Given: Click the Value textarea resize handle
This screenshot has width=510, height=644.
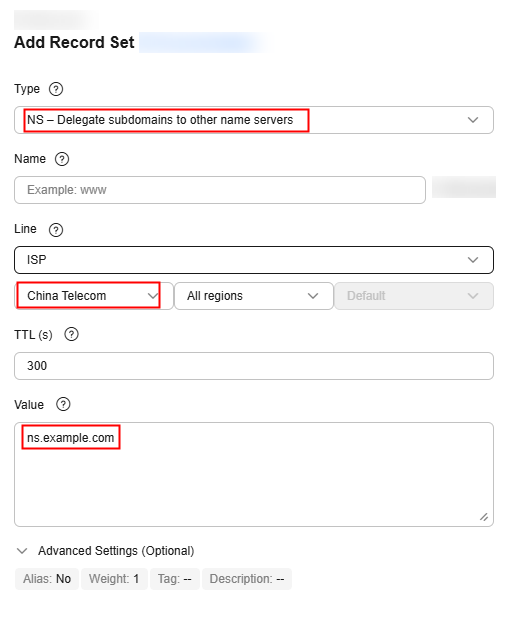Looking at the screenshot, I should tap(484, 517).
